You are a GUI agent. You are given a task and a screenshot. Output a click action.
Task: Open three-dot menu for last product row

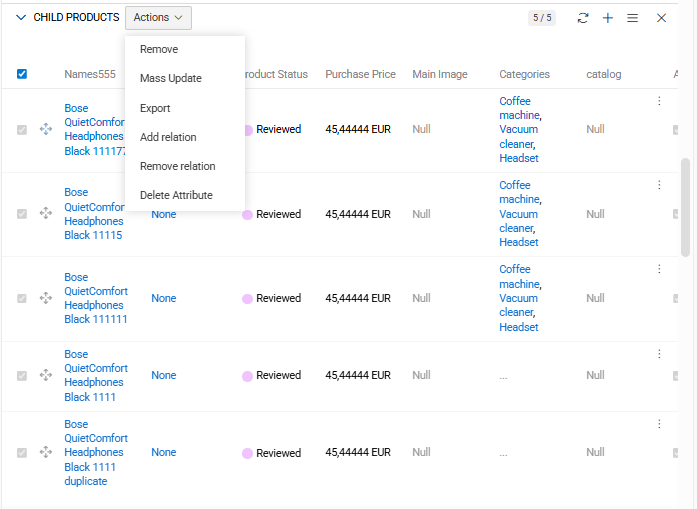(659, 424)
